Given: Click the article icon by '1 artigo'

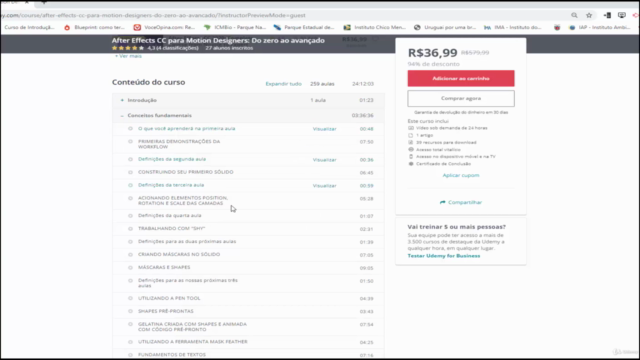Looking at the screenshot, I should click(x=411, y=135).
